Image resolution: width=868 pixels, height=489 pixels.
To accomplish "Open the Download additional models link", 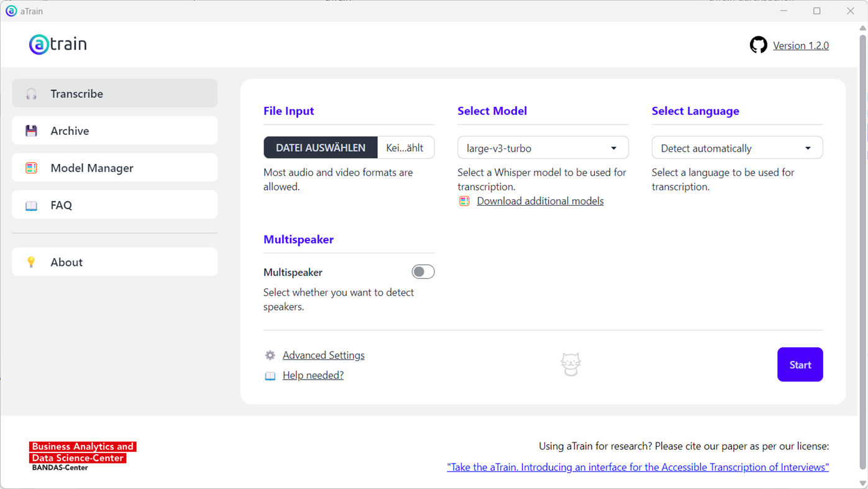I will [540, 201].
